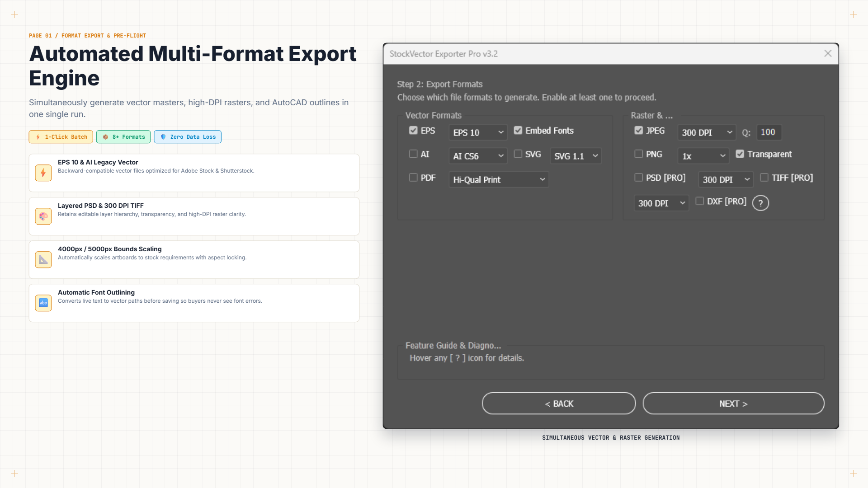This screenshot has width=868, height=488.
Task: Click the 8+ Formats badge
Action: coord(123,137)
